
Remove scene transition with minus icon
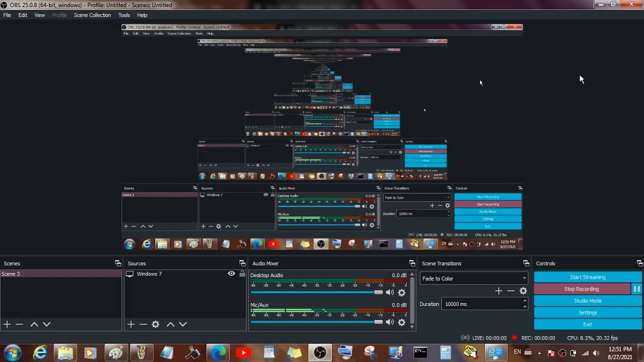click(511, 291)
